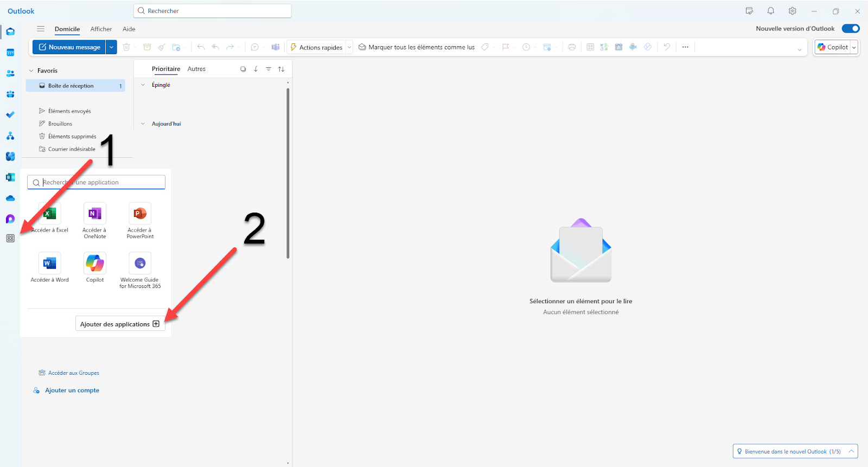Click the Ajouter un compte link
The height and width of the screenshot is (467, 868).
coord(72,391)
